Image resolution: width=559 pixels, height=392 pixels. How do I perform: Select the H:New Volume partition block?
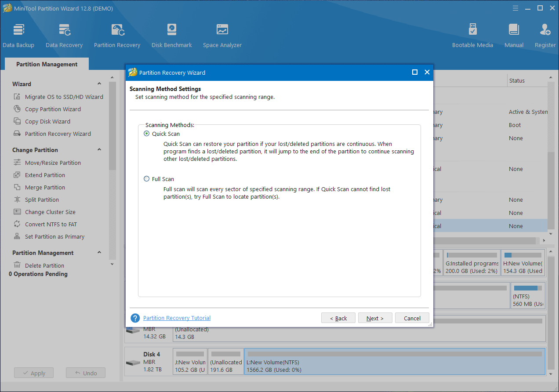click(523, 263)
